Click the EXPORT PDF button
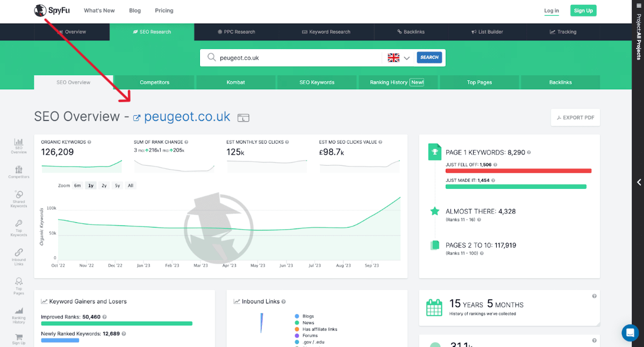Viewport: 644px width, 347px height. 575,118
